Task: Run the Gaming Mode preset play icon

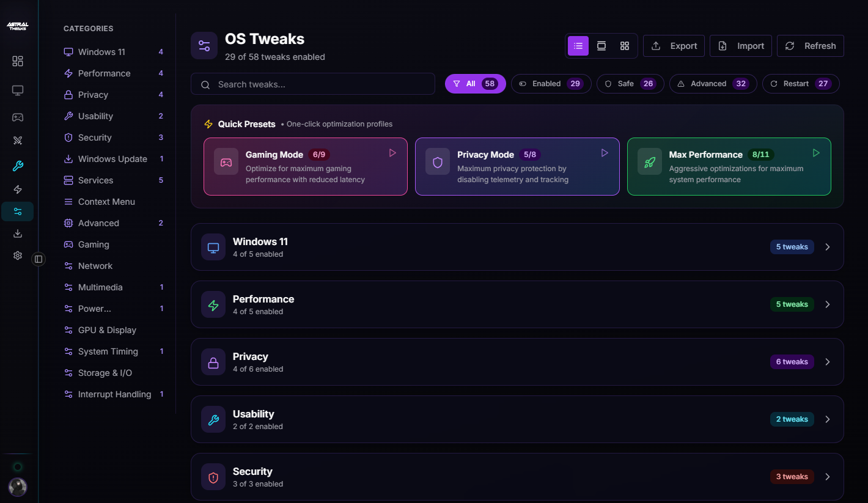Action: tap(392, 153)
